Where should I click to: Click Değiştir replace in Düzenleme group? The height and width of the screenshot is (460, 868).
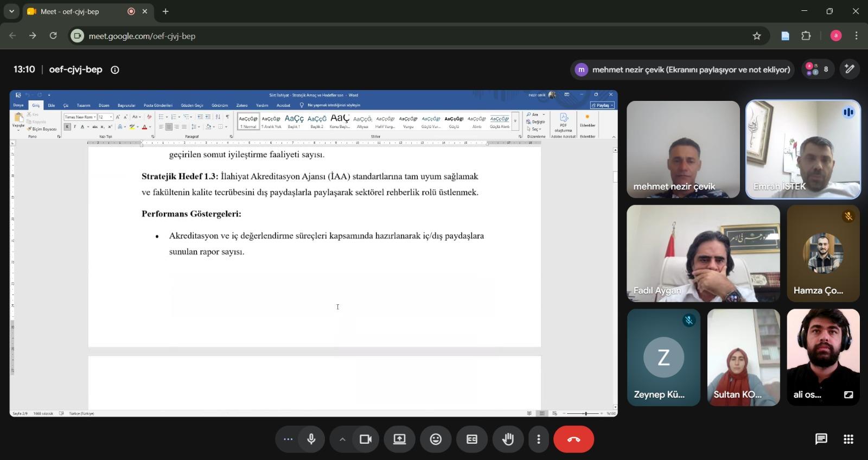click(536, 122)
